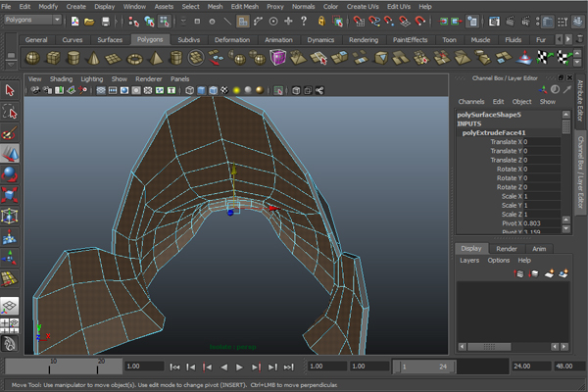Create a polygon torus from the shelf
Screen dimensions: 588x392
tap(134, 59)
